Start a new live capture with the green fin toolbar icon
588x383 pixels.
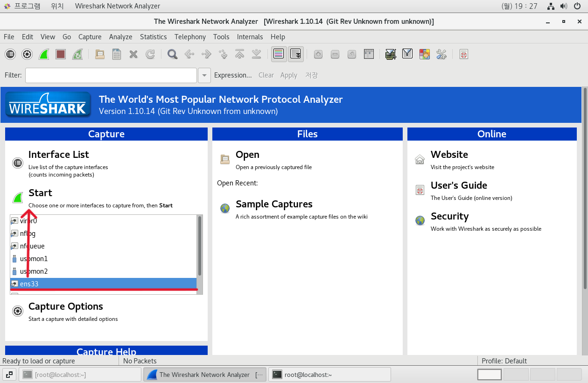44,54
